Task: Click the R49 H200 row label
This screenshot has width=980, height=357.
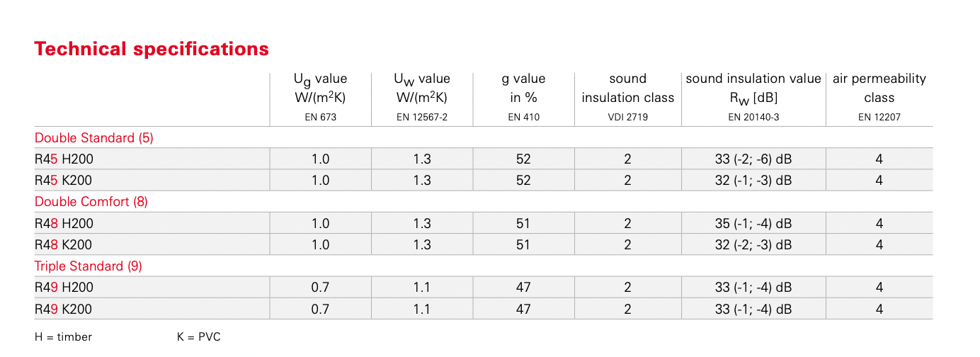Action: tap(64, 288)
